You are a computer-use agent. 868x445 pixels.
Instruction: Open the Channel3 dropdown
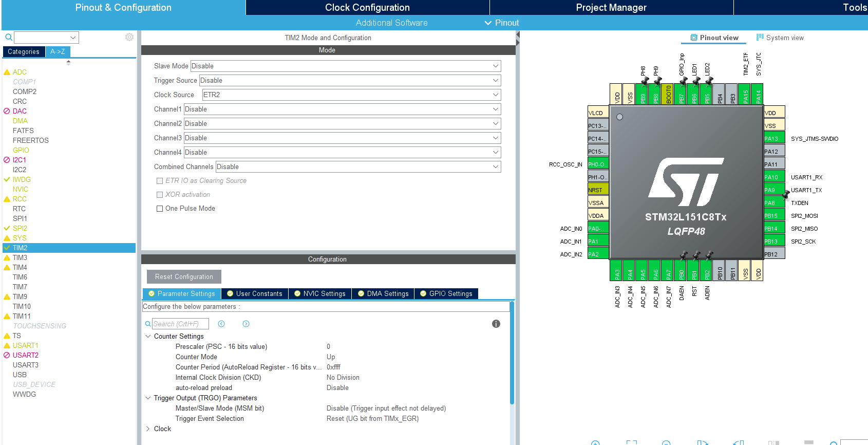pos(342,138)
